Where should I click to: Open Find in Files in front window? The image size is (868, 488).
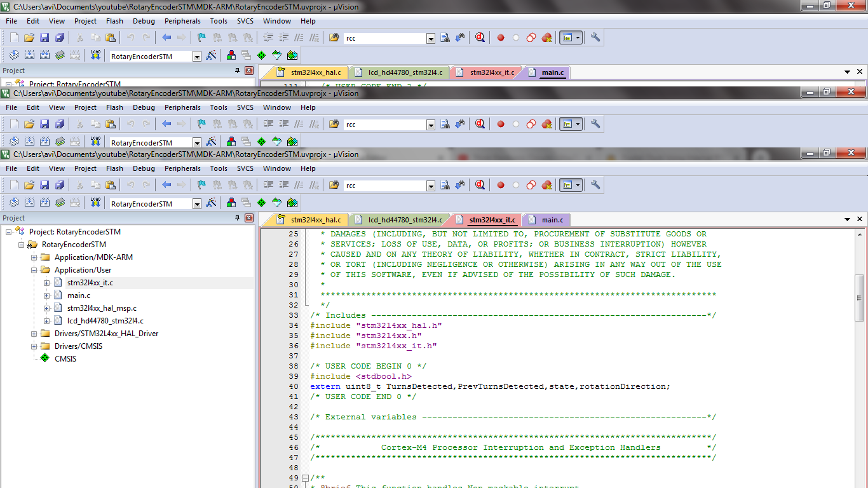point(334,185)
